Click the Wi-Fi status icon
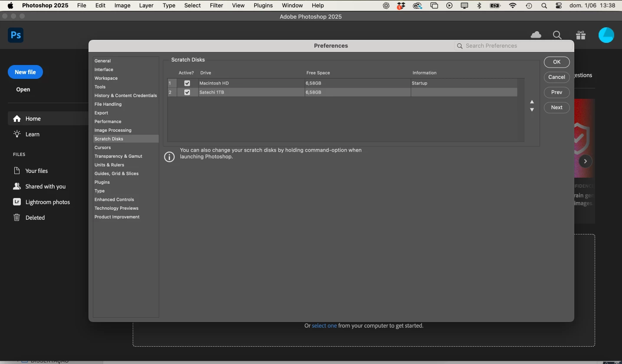622x364 pixels. [x=513, y=6]
